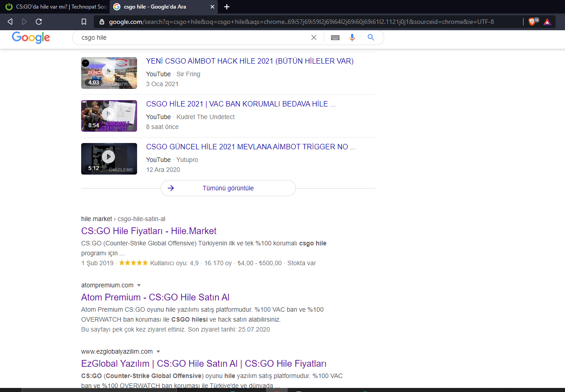Click the 'Kullanıcı oyu: 4,9' rating text
This screenshot has width=565, height=392.
pyautogui.click(x=174, y=263)
